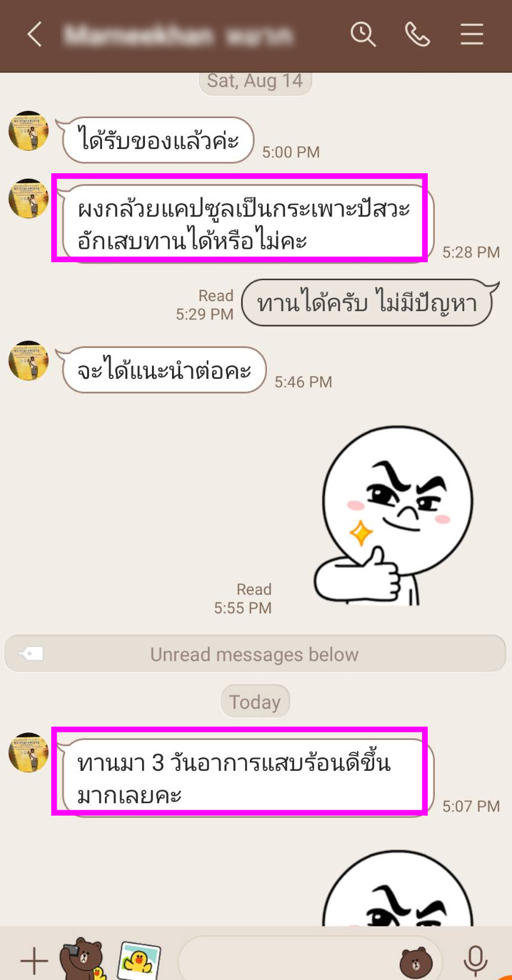
Task: Tap the Sat, Aug 14 date label
Action: click(x=255, y=81)
